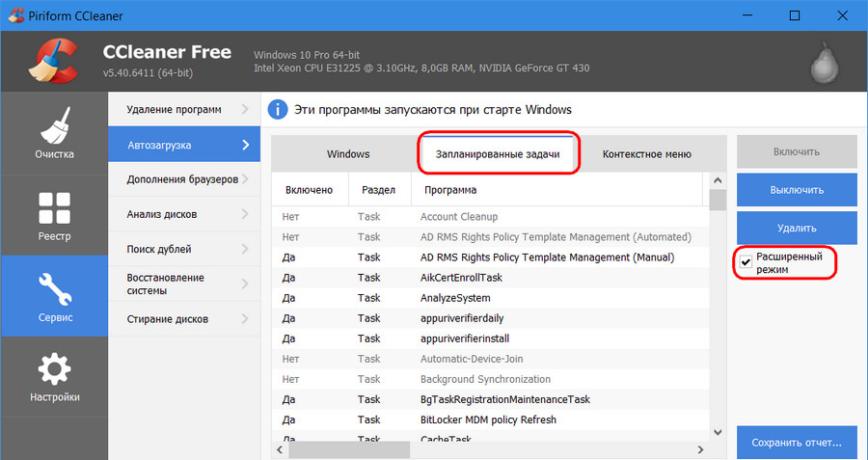Click the CCleaner logo in the header
868x460 pixels.
pyautogui.click(x=53, y=61)
